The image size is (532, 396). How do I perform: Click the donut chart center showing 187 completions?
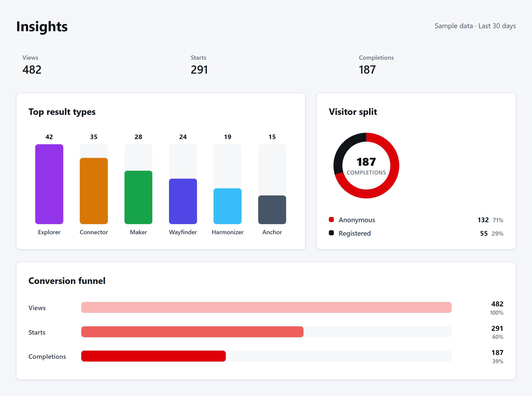click(x=366, y=166)
